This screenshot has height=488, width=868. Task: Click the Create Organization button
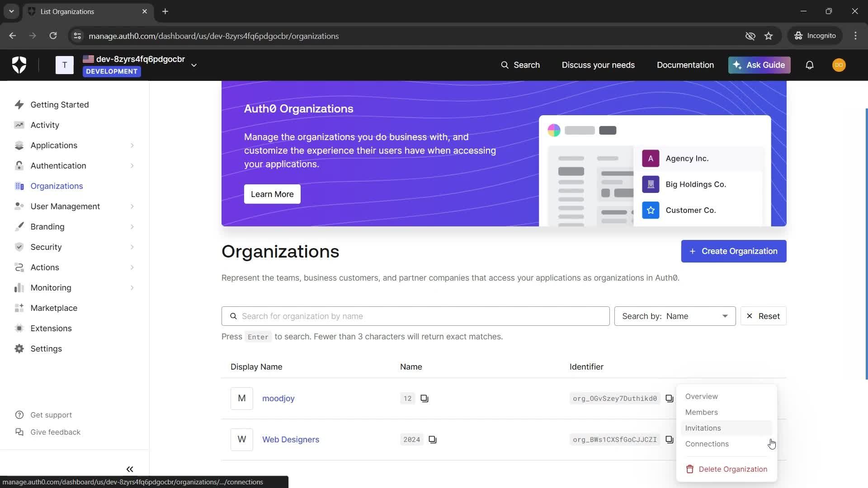(734, 251)
